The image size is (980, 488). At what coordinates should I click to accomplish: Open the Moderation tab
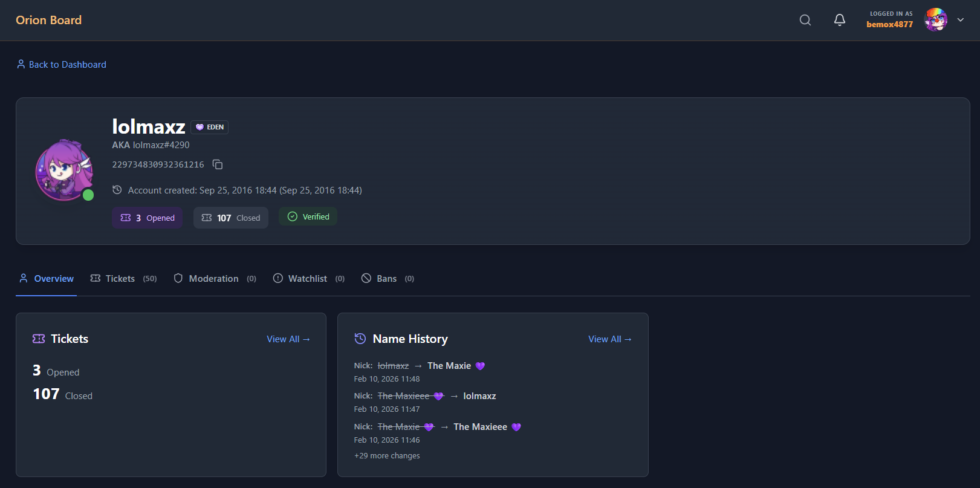point(215,279)
